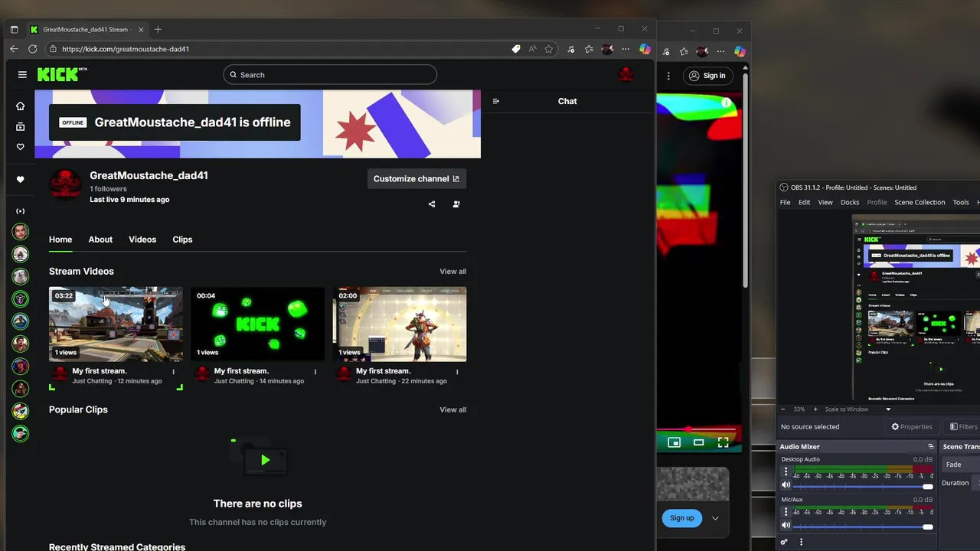Open Audio Mixer advanced properties gear icon
This screenshot has height=551, width=980.
tap(784, 542)
